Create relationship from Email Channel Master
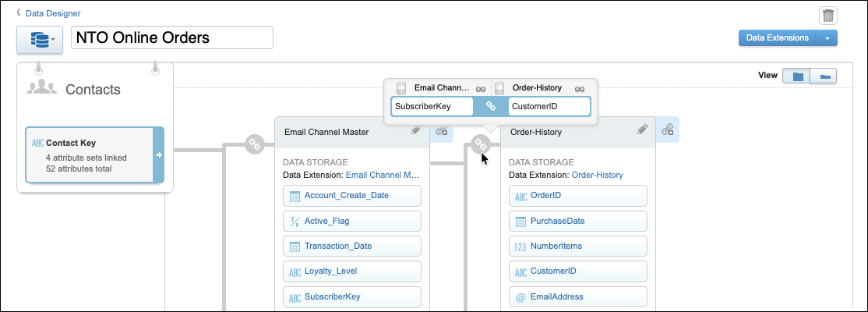Image resolution: width=868 pixels, height=312 pixels. pyautogui.click(x=442, y=130)
